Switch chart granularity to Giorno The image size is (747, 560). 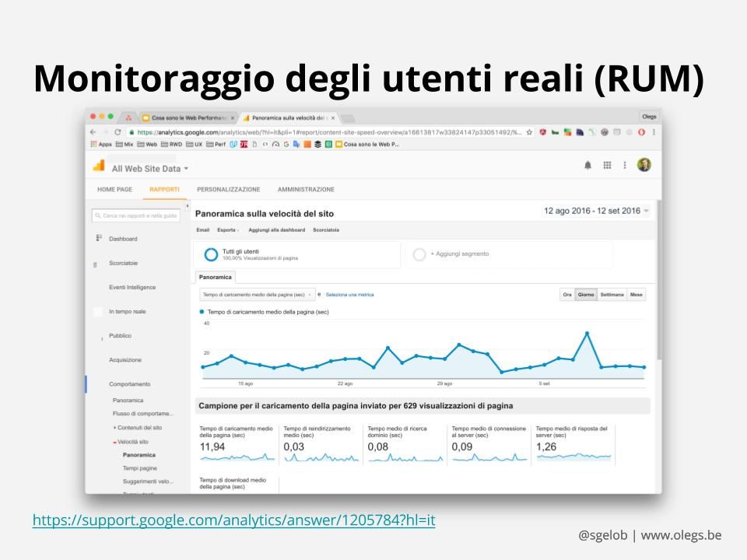click(586, 295)
